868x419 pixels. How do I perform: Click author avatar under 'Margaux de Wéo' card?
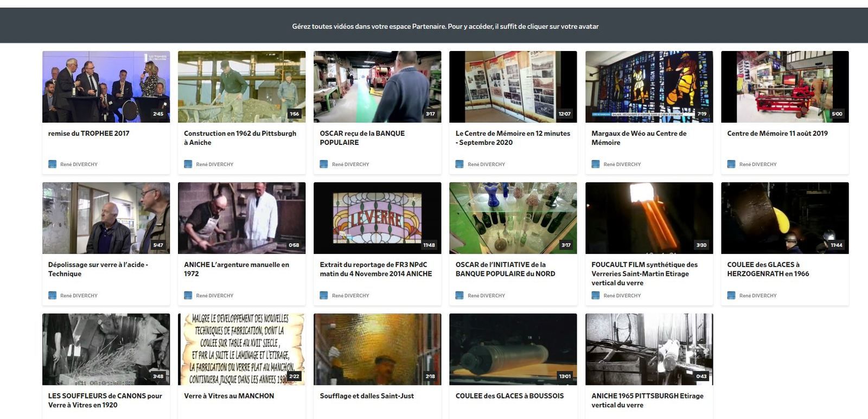coord(595,164)
